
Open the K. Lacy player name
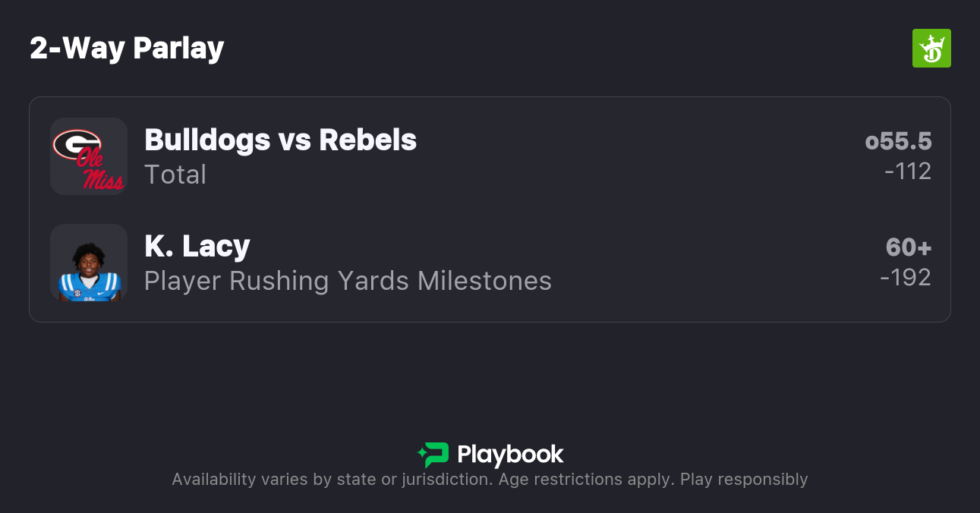point(197,246)
